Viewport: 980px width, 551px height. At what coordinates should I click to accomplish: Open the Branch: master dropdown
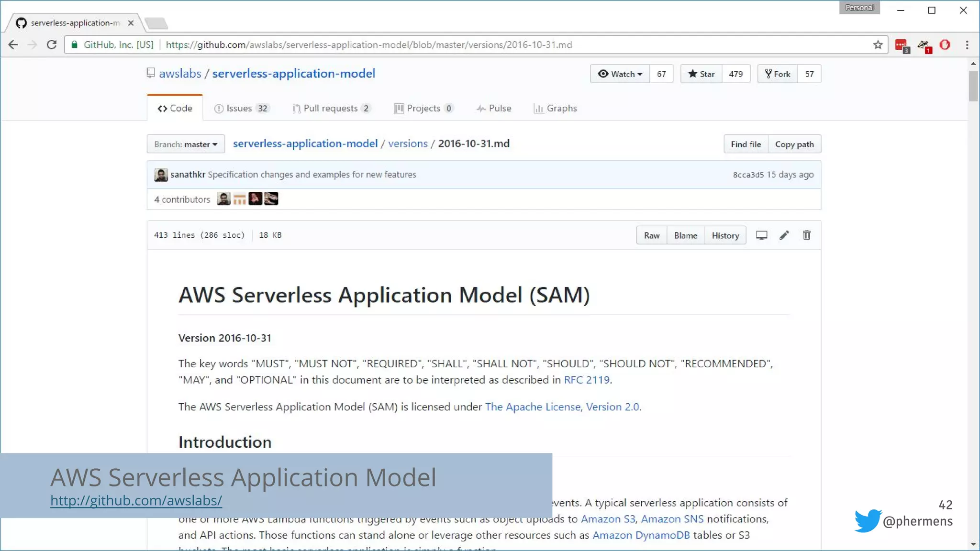(x=186, y=144)
